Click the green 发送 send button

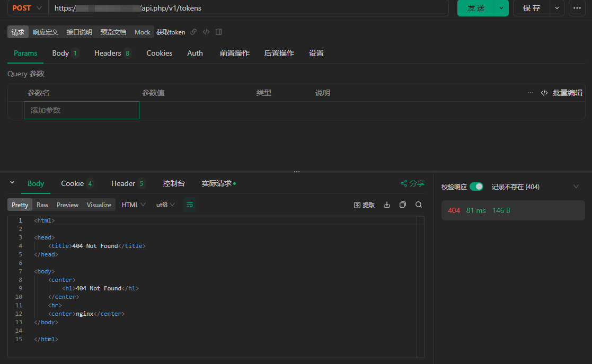coord(475,8)
